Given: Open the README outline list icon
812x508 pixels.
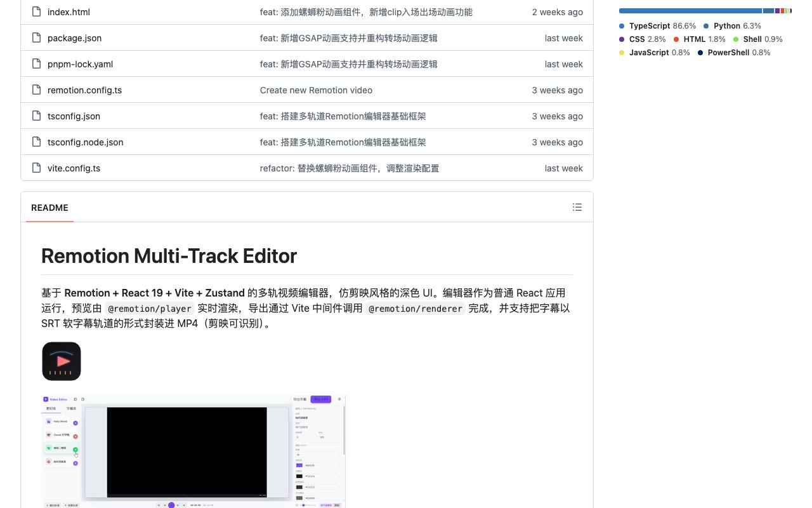Looking at the screenshot, I should (x=577, y=207).
